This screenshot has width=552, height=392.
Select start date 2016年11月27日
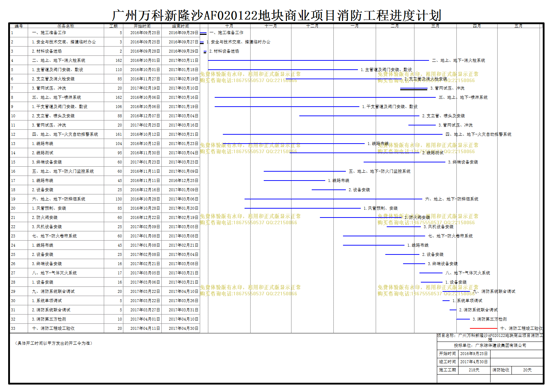coord(145,79)
